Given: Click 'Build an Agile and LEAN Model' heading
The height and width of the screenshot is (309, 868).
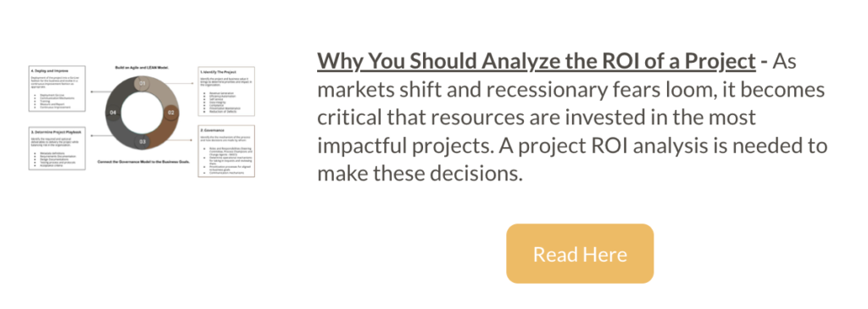Looking at the screenshot, I should 142,67.
